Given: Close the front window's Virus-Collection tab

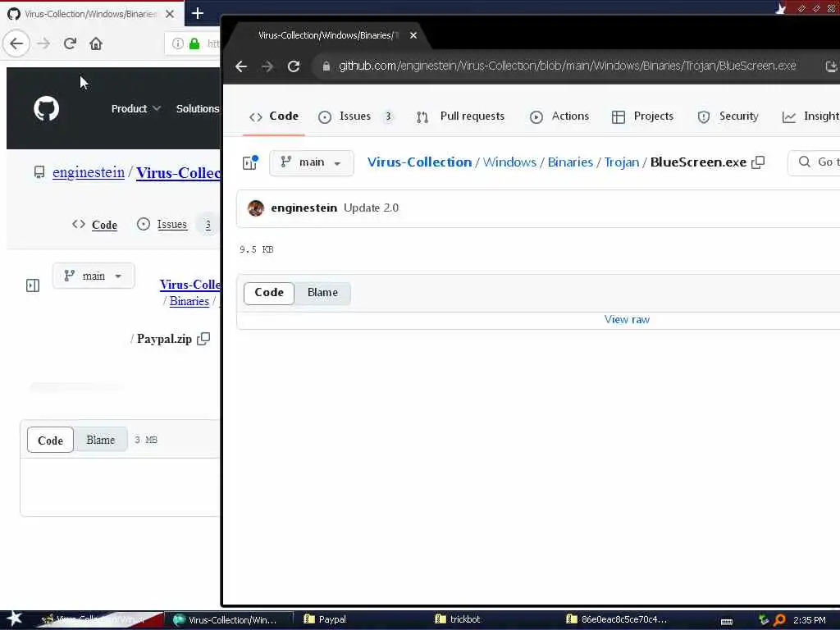Looking at the screenshot, I should [413, 35].
